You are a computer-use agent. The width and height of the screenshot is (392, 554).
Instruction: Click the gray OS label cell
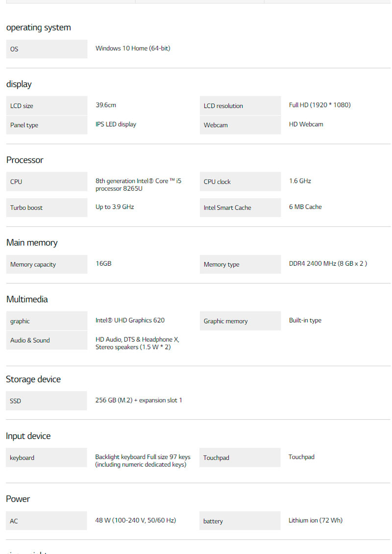tap(47, 49)
